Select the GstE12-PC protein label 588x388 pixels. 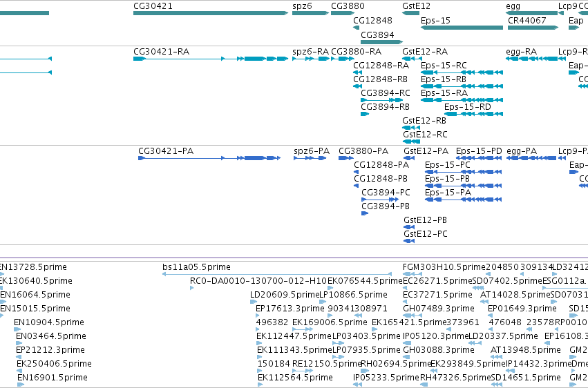426,234
